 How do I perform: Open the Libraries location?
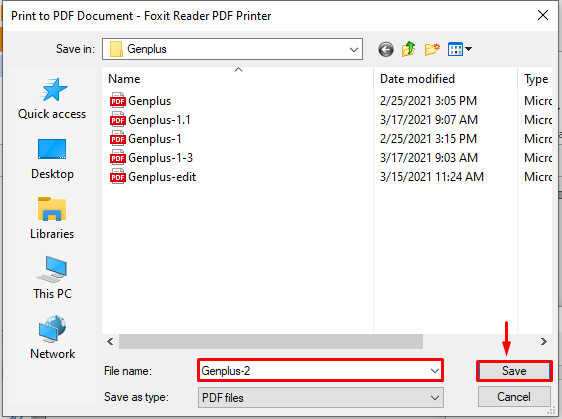click(52, 218)
